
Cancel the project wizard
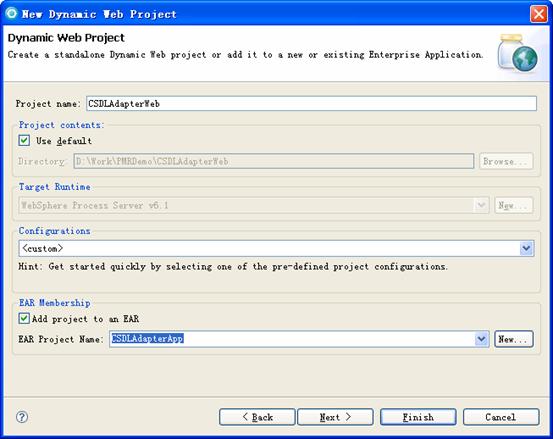pyautogui.click(x=501, y=417)
